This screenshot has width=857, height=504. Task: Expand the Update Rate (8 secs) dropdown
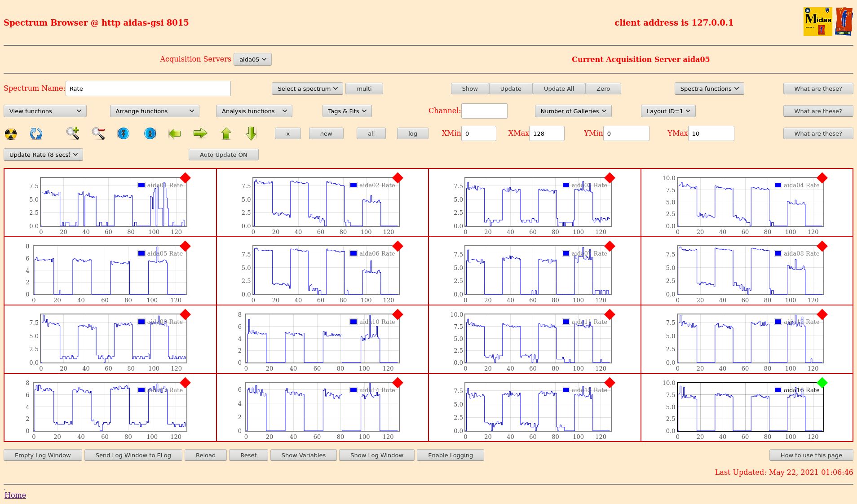pyautogui.click(x=43, y=155)
